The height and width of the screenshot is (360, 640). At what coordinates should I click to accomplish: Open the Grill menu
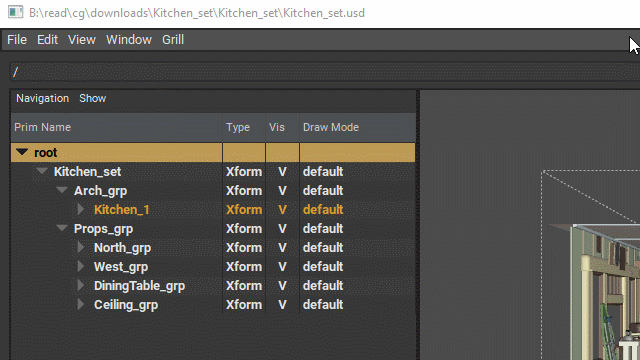[x=173, y=40]
